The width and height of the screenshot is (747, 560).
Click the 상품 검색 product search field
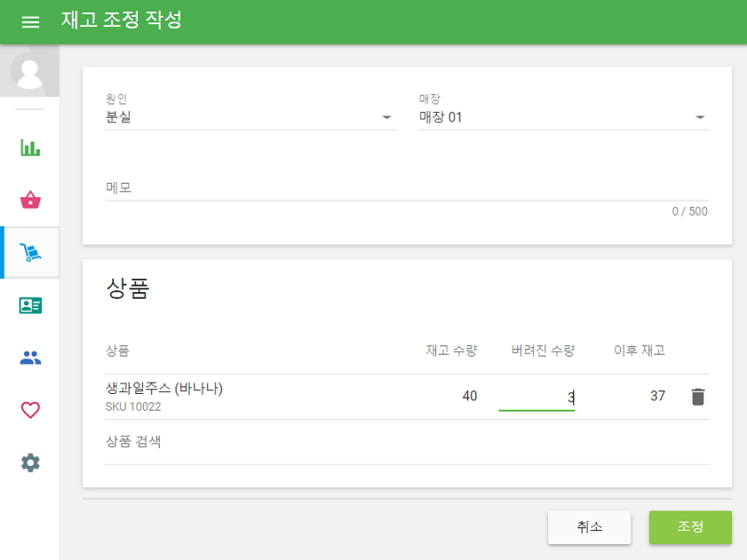click(x=187, y=441)
